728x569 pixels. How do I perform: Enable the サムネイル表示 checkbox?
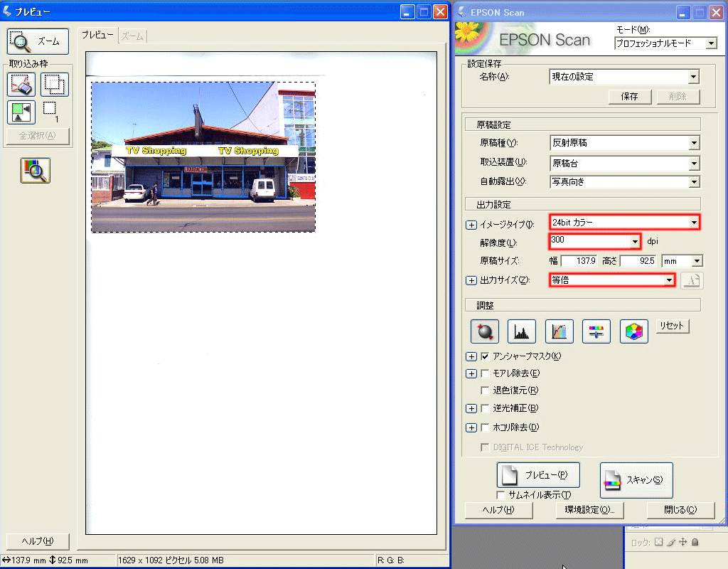[500, 495]
